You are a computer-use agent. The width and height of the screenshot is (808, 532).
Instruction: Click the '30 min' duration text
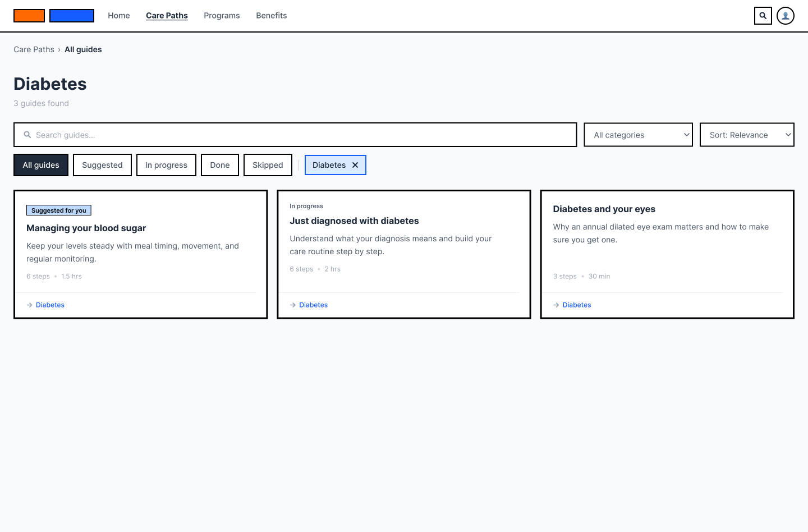599,276
